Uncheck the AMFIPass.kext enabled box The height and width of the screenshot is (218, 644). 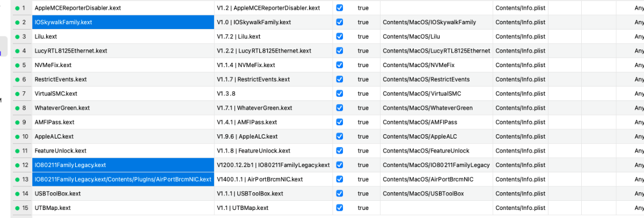339,122
